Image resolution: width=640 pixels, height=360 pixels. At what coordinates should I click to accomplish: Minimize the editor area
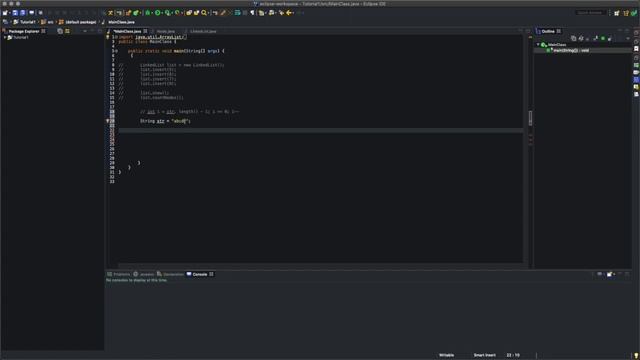(520, 31)
